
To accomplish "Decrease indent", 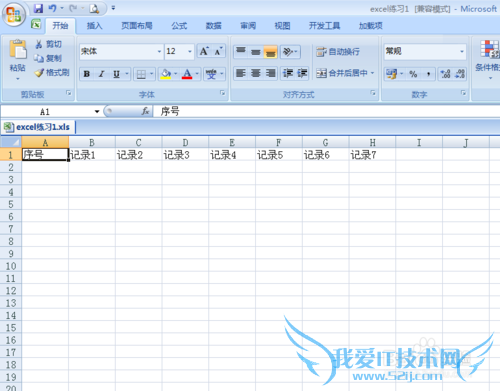I will tap(288, 73).
